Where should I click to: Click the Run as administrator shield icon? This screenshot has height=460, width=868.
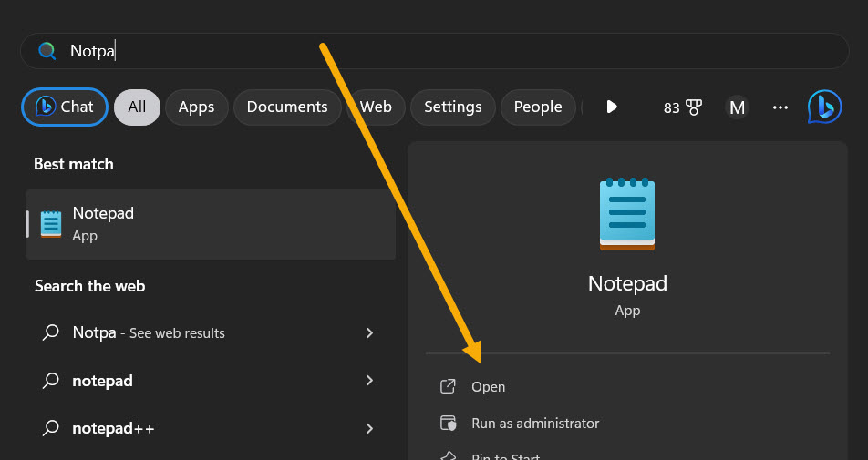tap(448, 423)
